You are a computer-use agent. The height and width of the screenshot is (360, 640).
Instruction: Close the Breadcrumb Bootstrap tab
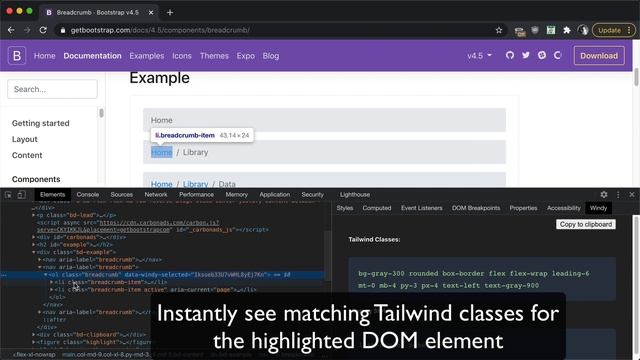151,13
